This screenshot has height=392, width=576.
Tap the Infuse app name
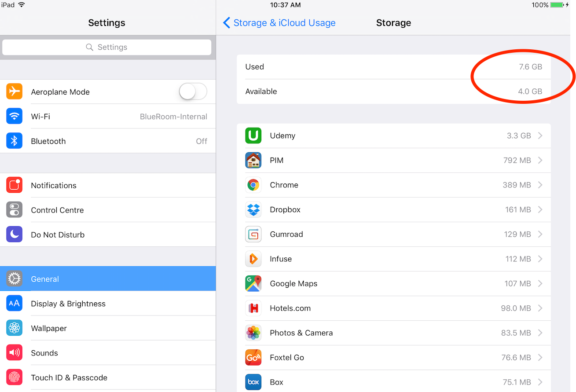click(x=281, y=259)
